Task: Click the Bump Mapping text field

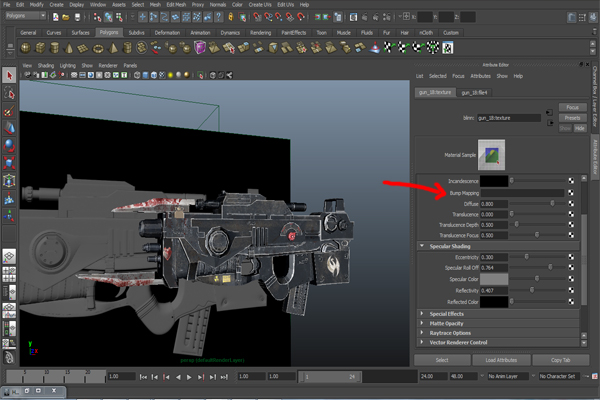Action: tap(522, 193)
